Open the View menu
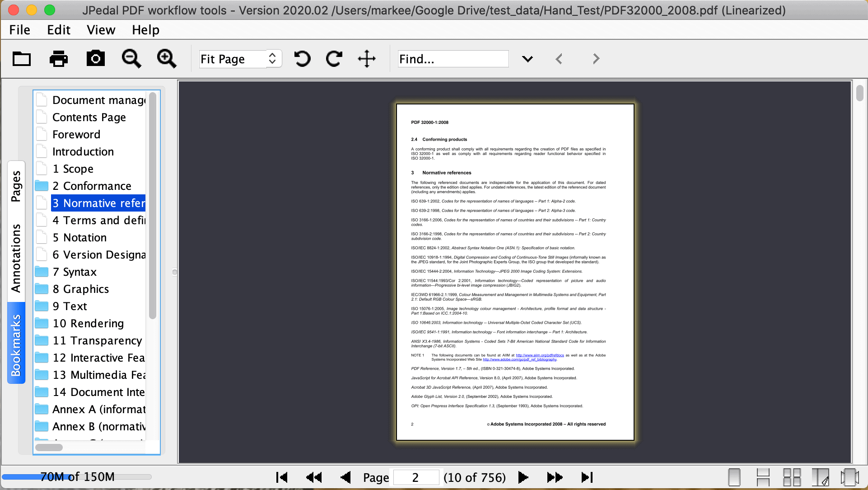The height and width of the screenshot is (490, 868). [x=101, y=30]
